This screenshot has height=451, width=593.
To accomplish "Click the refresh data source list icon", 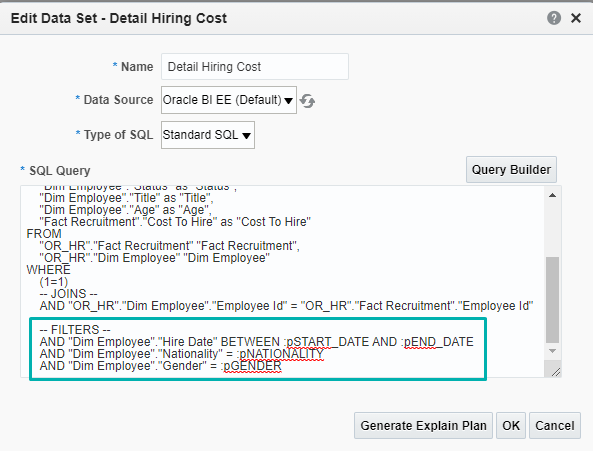I will tap(307, 101).
